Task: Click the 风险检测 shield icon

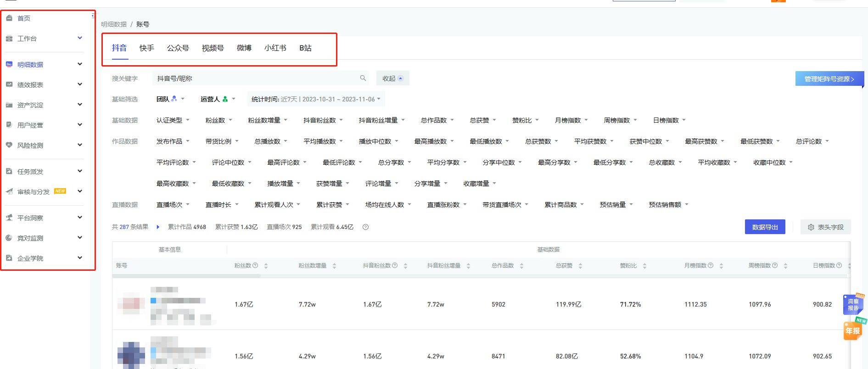Action: click(x=9, y=145)
